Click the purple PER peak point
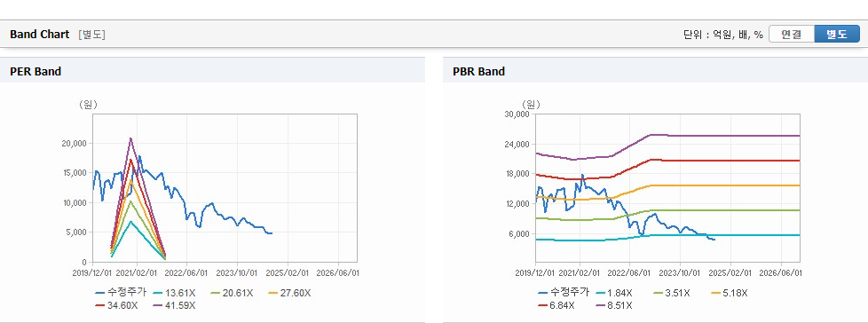 [x=130, y=138]
